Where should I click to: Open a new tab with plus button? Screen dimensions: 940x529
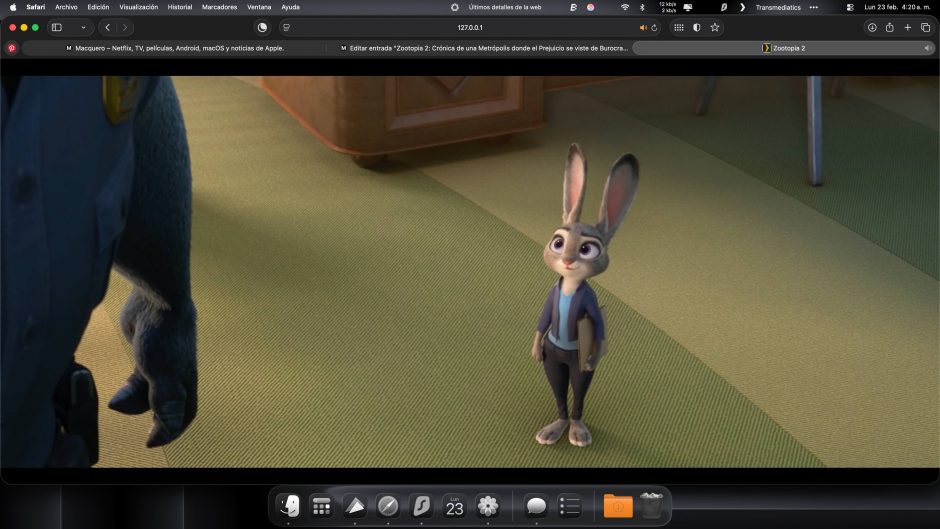tap(907, 27)
